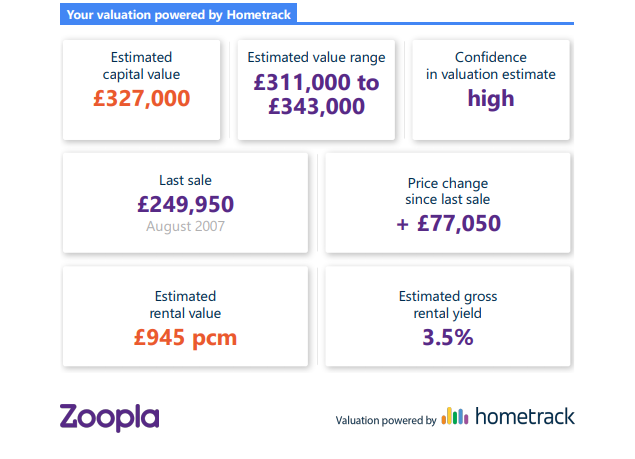Image resolution: width=635 pixels, height=459 pixels.
Task: Open the Confidence in valuation estimate card
Action: pyautogui.click(x=491, y=90)
